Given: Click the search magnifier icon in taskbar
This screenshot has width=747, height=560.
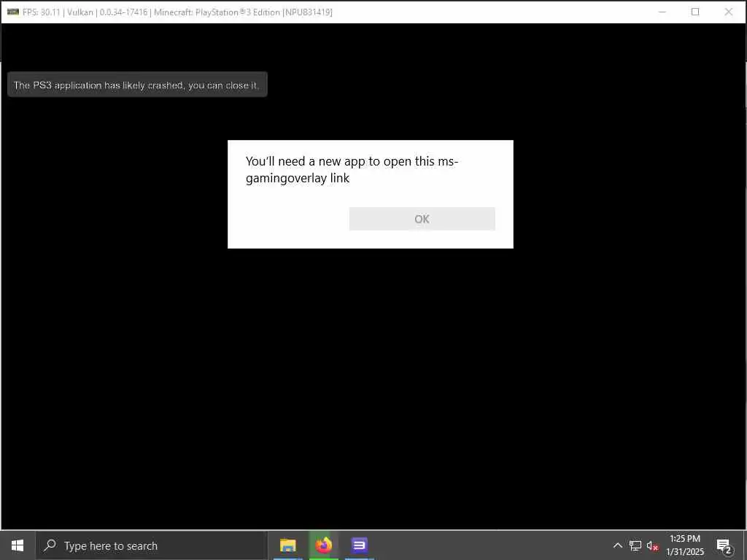Looking at the screenshot, I should 50,545.
